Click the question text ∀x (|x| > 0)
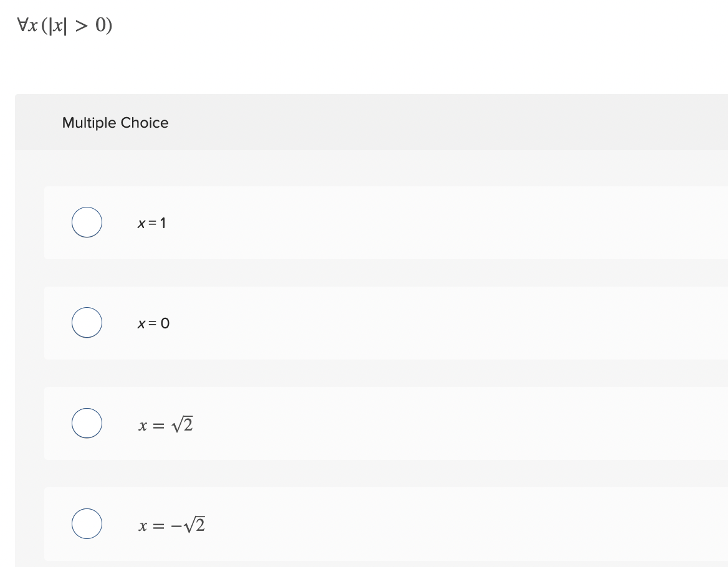Image resolution: width=728 pixels, height=567 pixels. click(62, 24)
